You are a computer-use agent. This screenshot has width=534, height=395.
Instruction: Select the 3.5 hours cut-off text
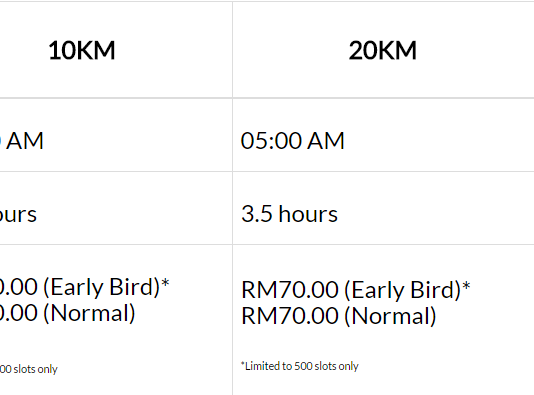coord(289,214)
